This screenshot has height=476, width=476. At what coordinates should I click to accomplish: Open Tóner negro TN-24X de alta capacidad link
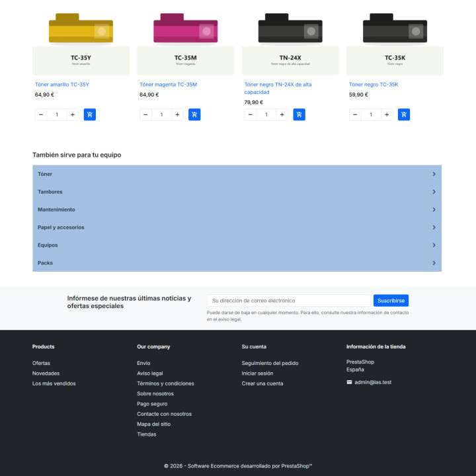click(278, 89)
